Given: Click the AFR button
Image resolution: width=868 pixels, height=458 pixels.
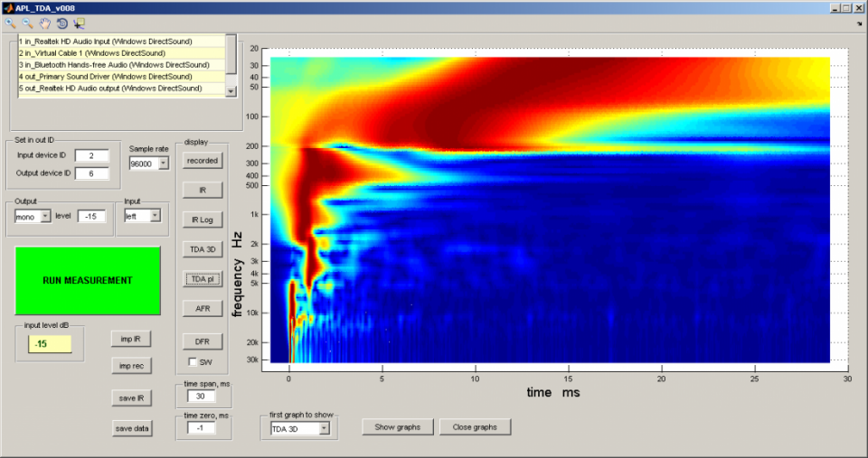Looking at the screenshot, I should (203, 308).
